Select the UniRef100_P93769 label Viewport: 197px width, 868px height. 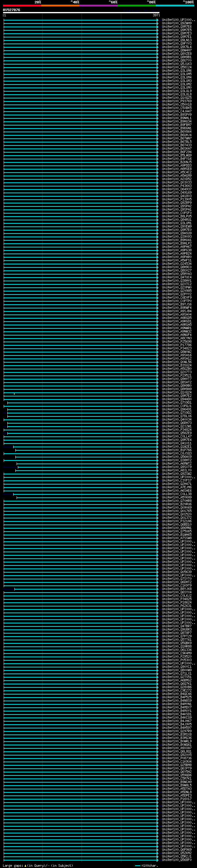[x=176, y=101]
